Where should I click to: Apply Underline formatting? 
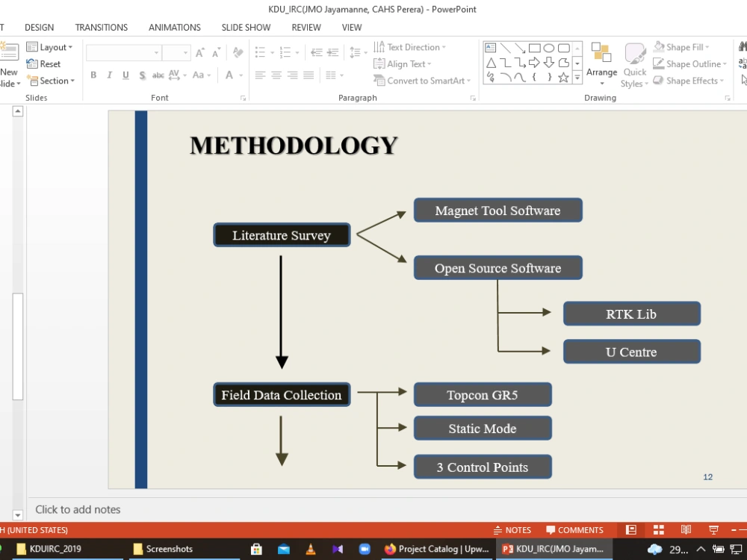[x=125, y=75]
